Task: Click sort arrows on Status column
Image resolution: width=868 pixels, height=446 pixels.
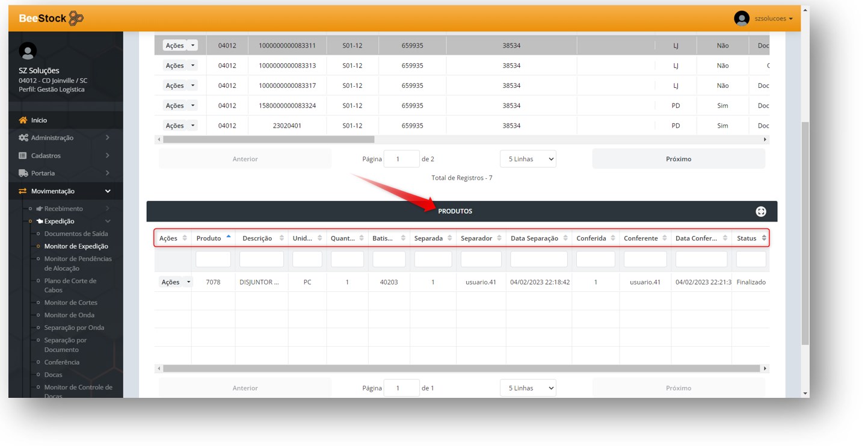Action: pyautogui.click(x=764, y=238)
